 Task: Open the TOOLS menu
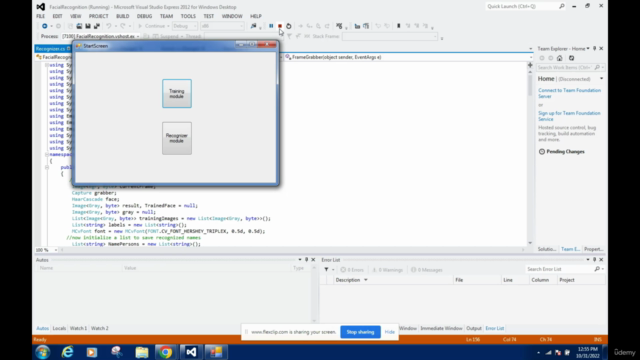click(188, 16)
